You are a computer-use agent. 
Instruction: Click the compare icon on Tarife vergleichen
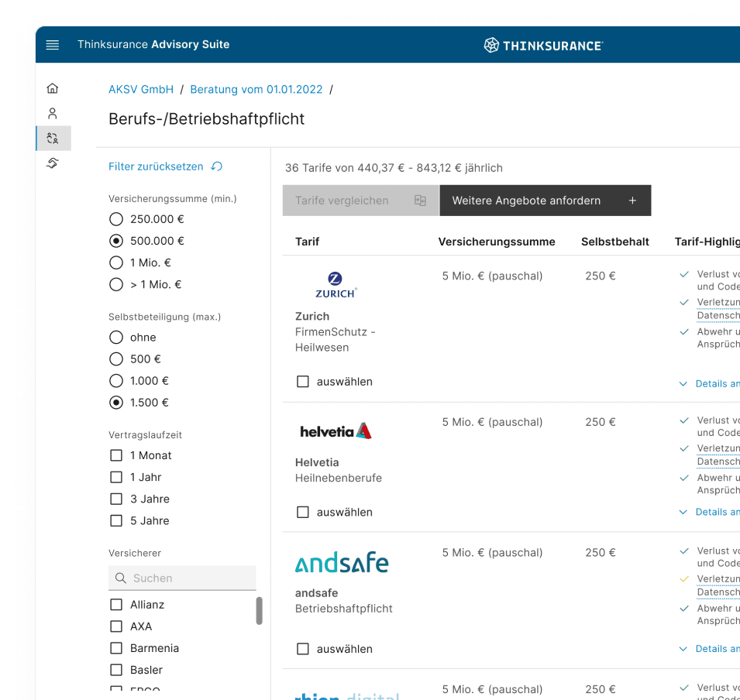point(420,201)
